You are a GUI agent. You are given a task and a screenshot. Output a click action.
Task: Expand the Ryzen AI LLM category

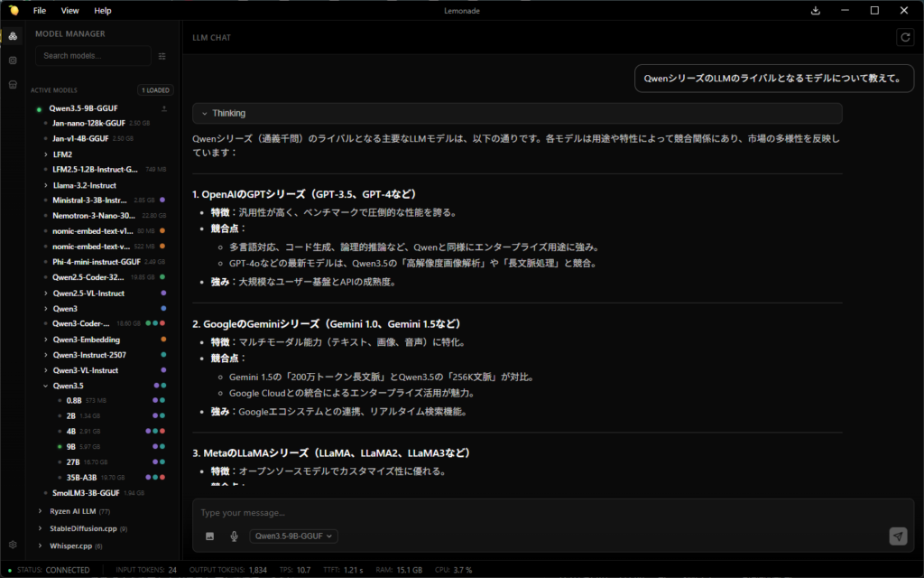pos(41,511)
